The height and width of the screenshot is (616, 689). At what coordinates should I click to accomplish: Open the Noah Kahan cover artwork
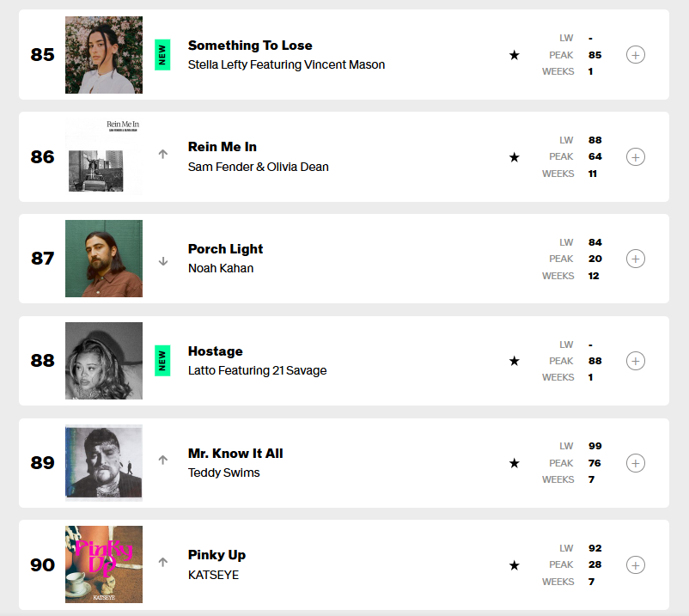click(x=104, y=259)
